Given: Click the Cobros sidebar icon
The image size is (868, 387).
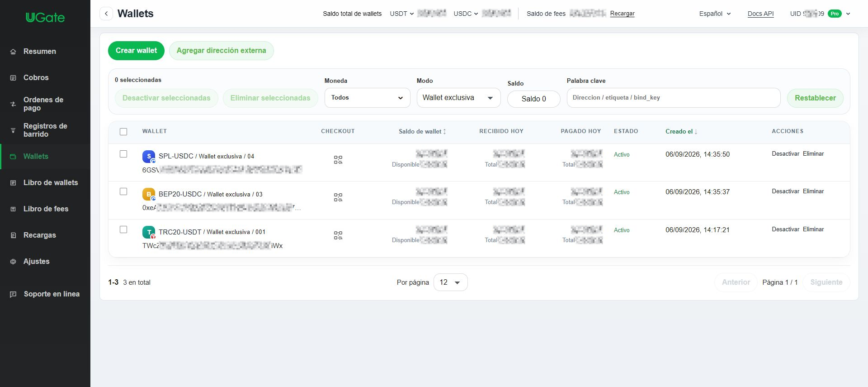Looking at the screenshot, I should pos(13,78).
